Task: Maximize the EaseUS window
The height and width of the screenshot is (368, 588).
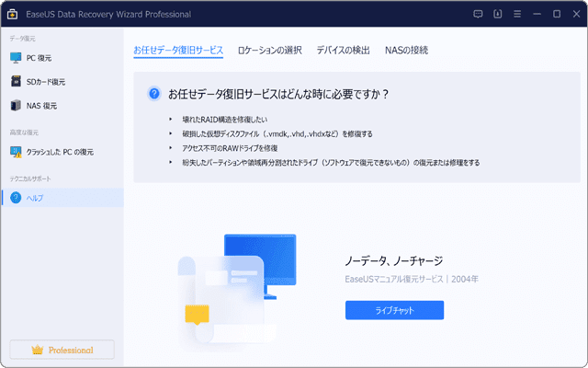Action: [557, 15]
